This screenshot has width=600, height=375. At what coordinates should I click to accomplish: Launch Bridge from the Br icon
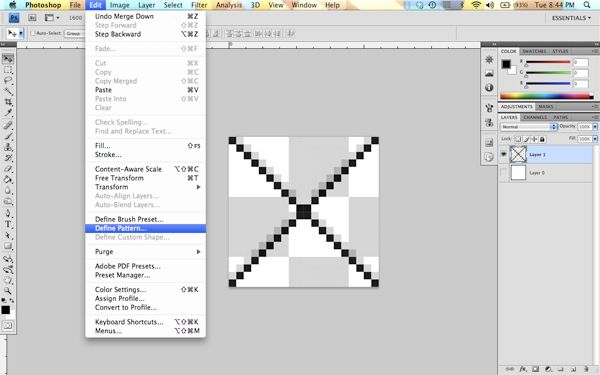pyautogui.click(x=32, y=18)
